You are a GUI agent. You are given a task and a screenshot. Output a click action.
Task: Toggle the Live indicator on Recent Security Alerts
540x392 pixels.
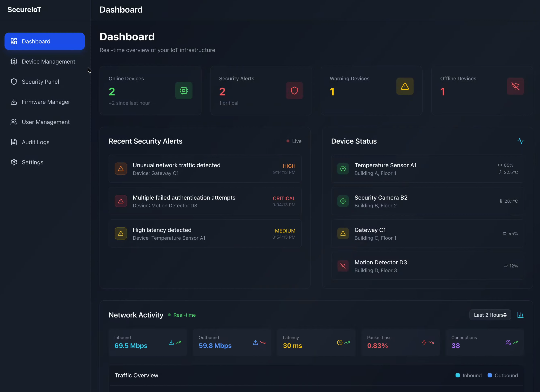click(294, 141)
